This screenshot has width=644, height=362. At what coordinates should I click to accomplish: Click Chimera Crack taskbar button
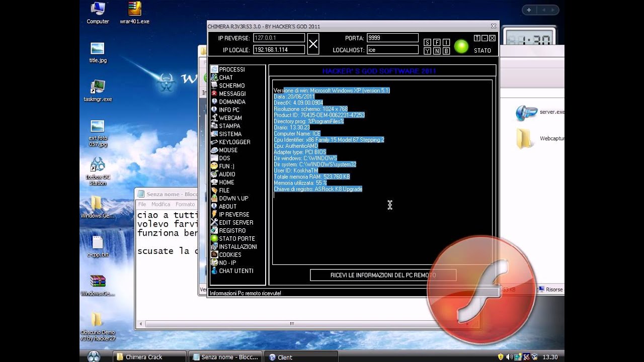pyautogui.click(x=148, y=357)
